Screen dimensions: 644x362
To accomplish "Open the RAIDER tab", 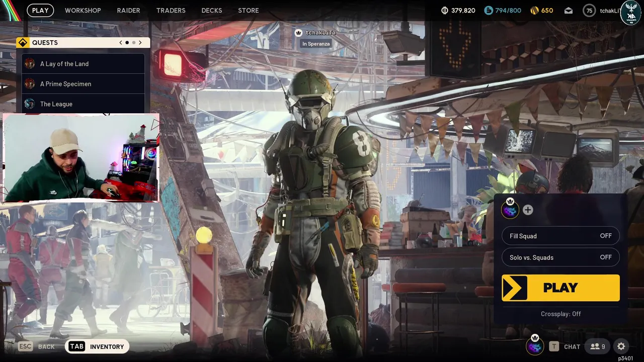I will coord(128,10).
